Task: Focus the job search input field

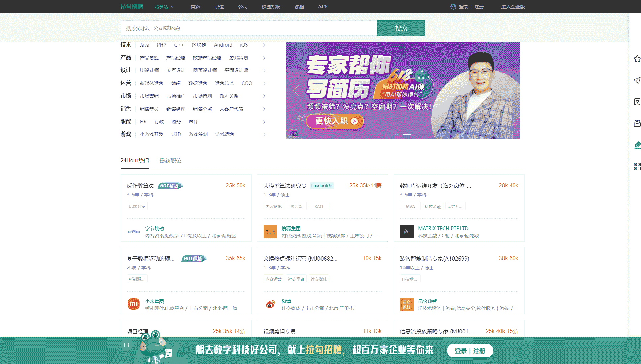Action: click(x=249, y=28)
